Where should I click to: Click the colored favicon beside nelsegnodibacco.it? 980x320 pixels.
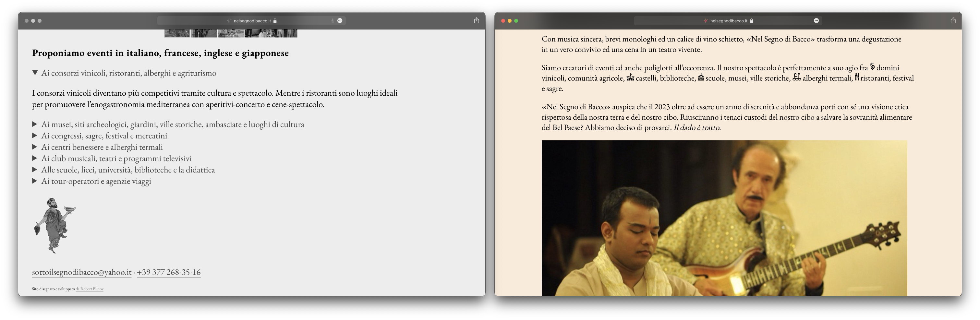pyautogui.click(x=705, y=21)
